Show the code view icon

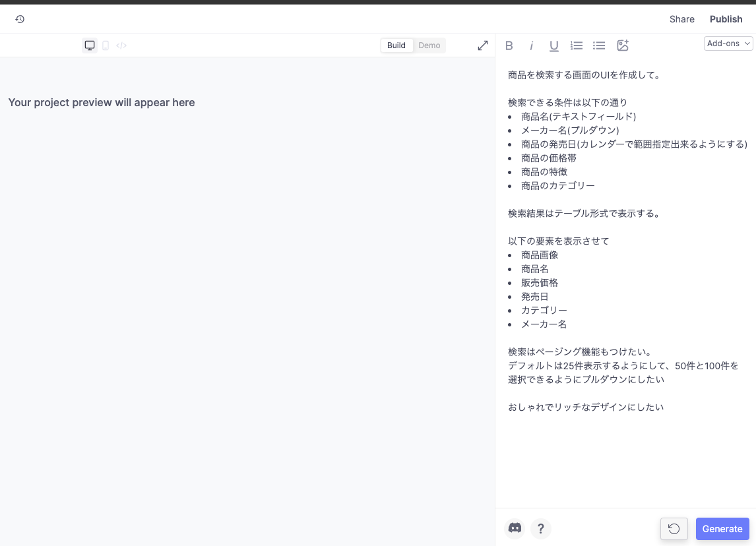[x=121, y=45]
